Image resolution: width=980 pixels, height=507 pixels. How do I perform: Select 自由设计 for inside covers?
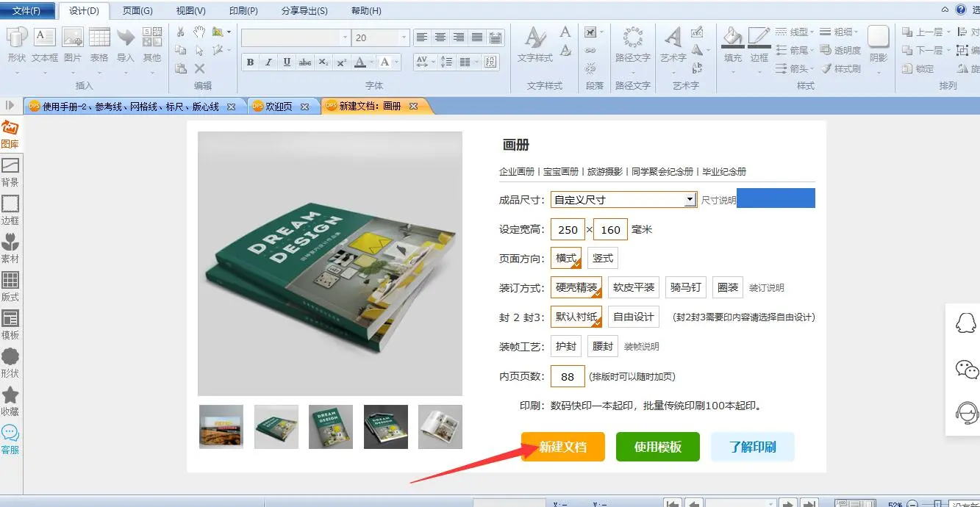[x=634, y=317]
